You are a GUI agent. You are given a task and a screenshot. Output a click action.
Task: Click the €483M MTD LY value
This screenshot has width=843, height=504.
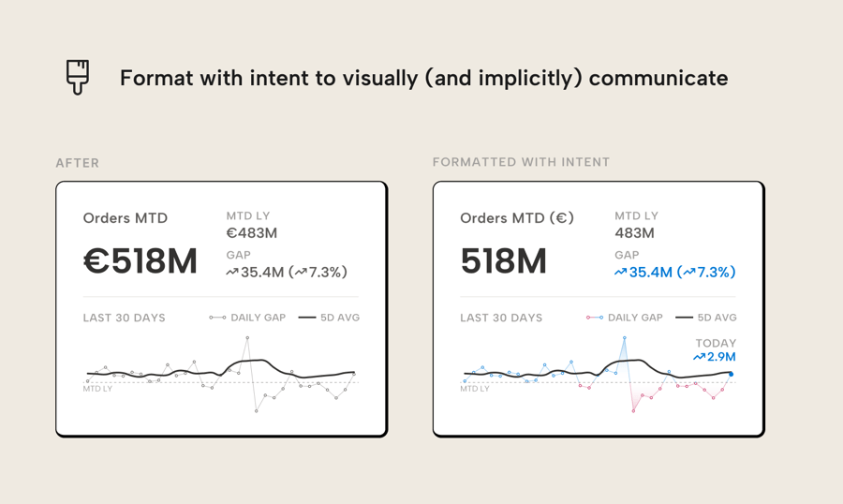[252, 233]
